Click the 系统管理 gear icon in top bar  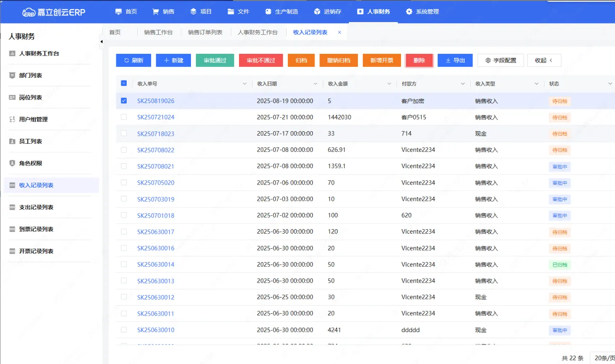tap(409, 12)
